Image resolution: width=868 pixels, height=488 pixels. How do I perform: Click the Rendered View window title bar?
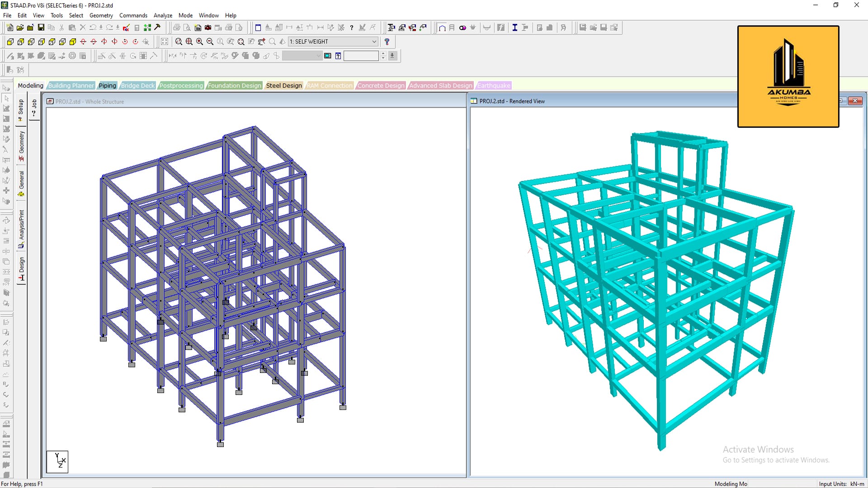coord(604,101)
